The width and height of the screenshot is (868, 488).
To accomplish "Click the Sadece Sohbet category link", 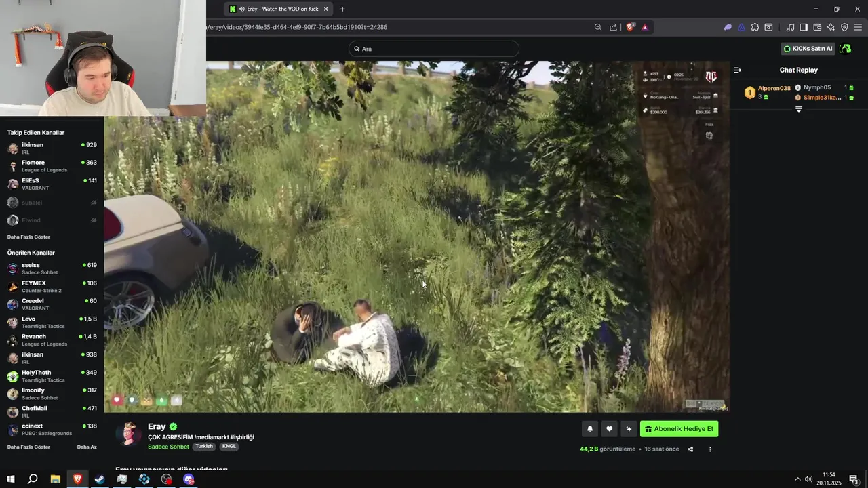I will (x=168, y=447).
